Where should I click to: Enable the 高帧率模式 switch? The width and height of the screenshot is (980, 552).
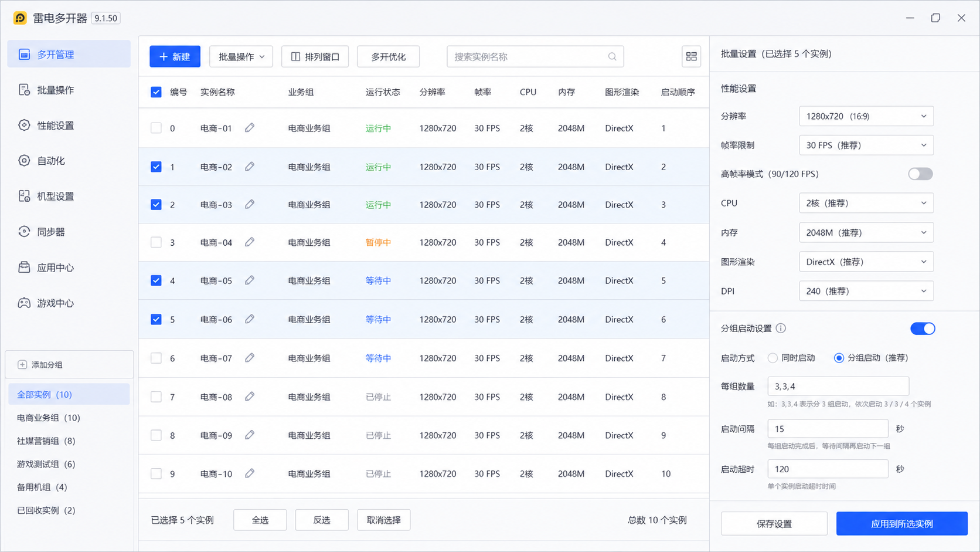920,174
